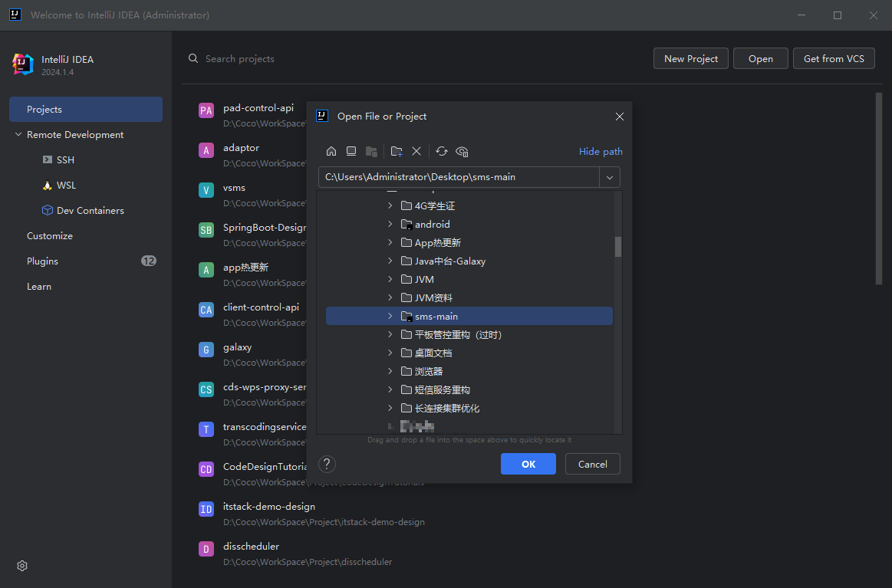Select the App热更新 folder icon
The width and height of the screenshot is (892, 588).
tap(407, 242)
